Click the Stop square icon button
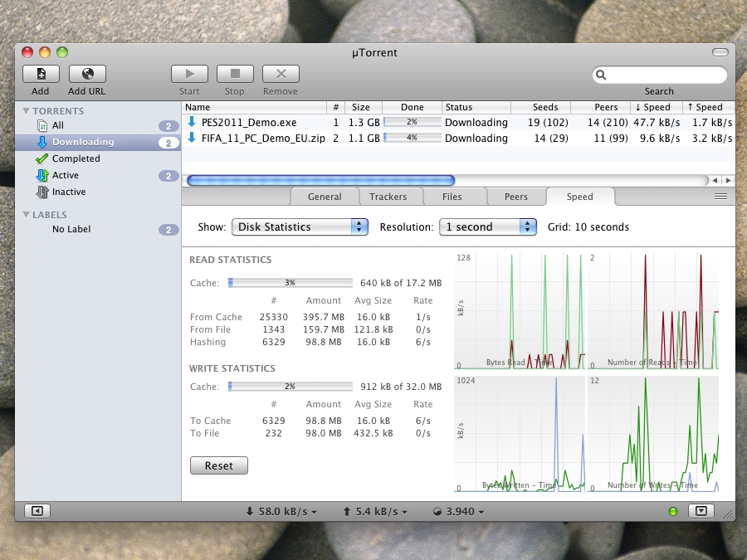The image size is (747, 560). [235, 74]
